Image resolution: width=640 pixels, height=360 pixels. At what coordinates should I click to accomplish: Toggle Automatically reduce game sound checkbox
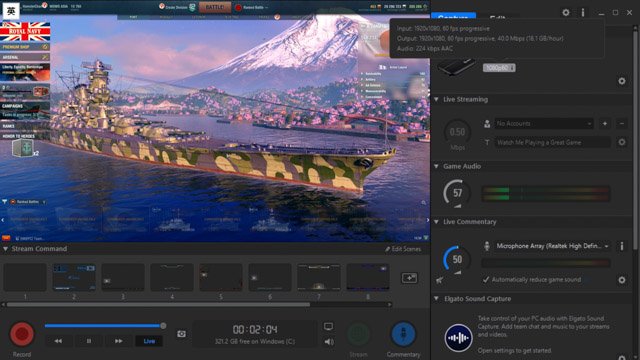[x=486, y=280]
